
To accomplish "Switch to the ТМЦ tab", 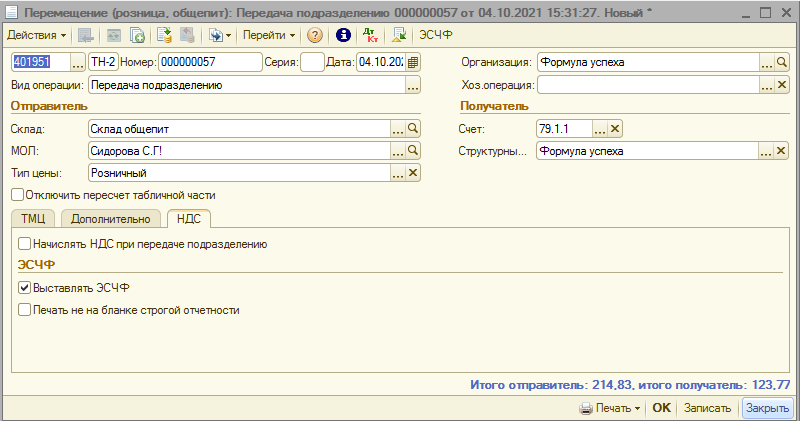I will (32, 219).
